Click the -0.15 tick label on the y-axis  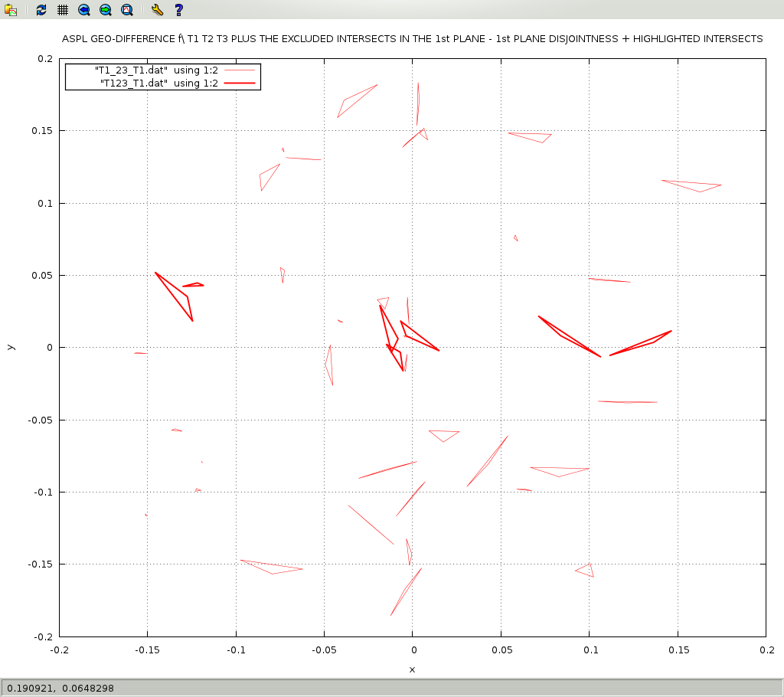click(x=40, y=564)
